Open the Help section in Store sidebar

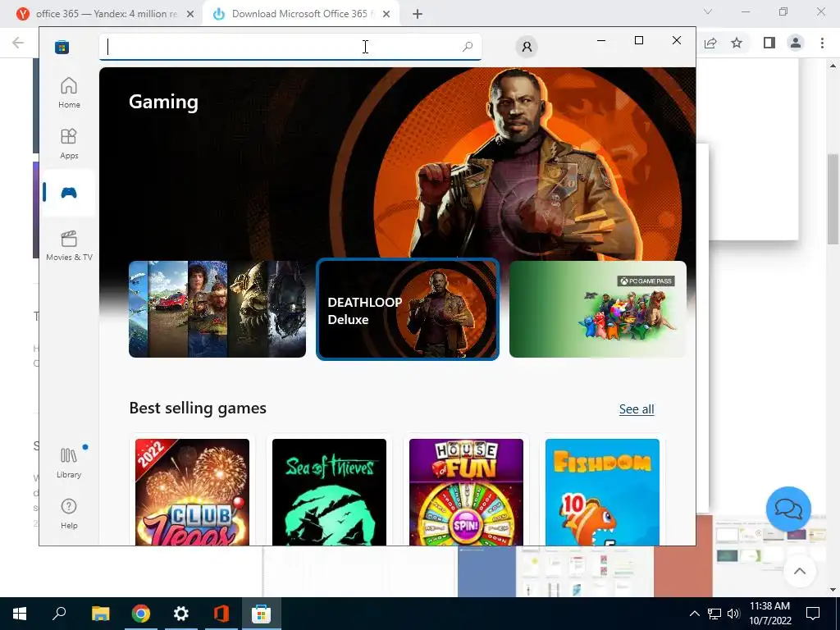pos(69,514)
